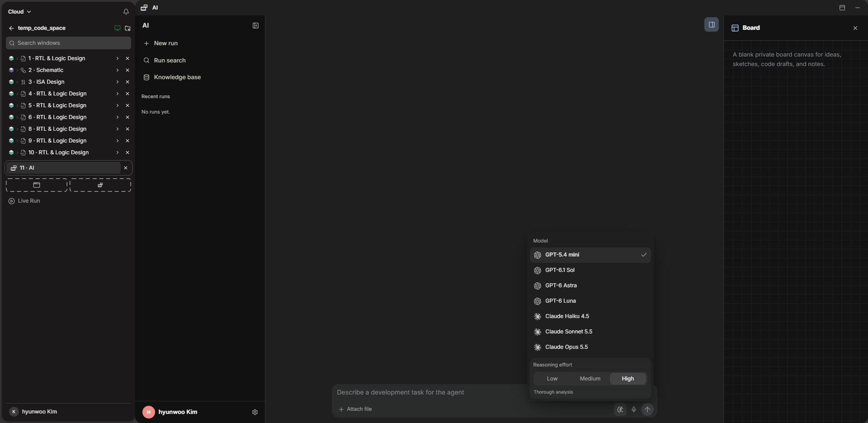The image size is (868, 423).
Task: Open hyunwoo Kim account in left sidebar
Action: (33, 412)
